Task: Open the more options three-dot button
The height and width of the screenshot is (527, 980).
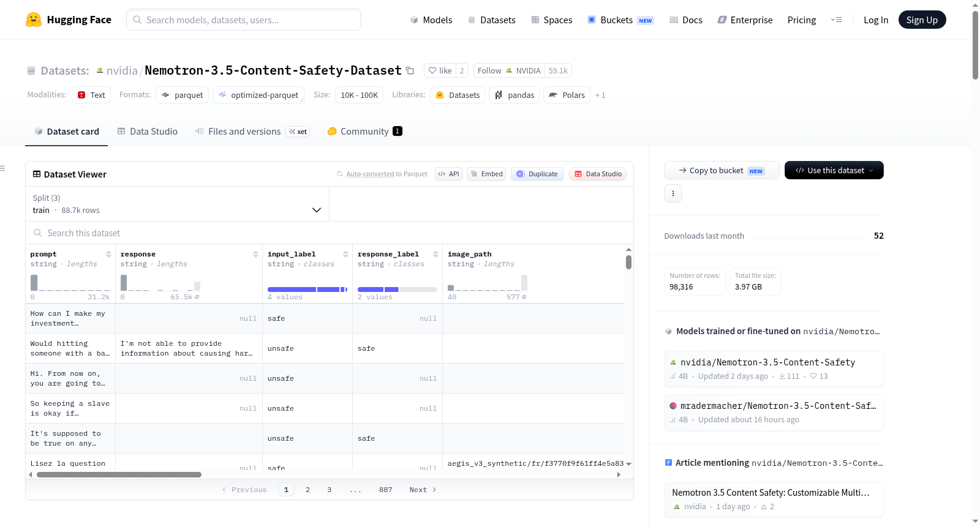Action: pos(673,193)
